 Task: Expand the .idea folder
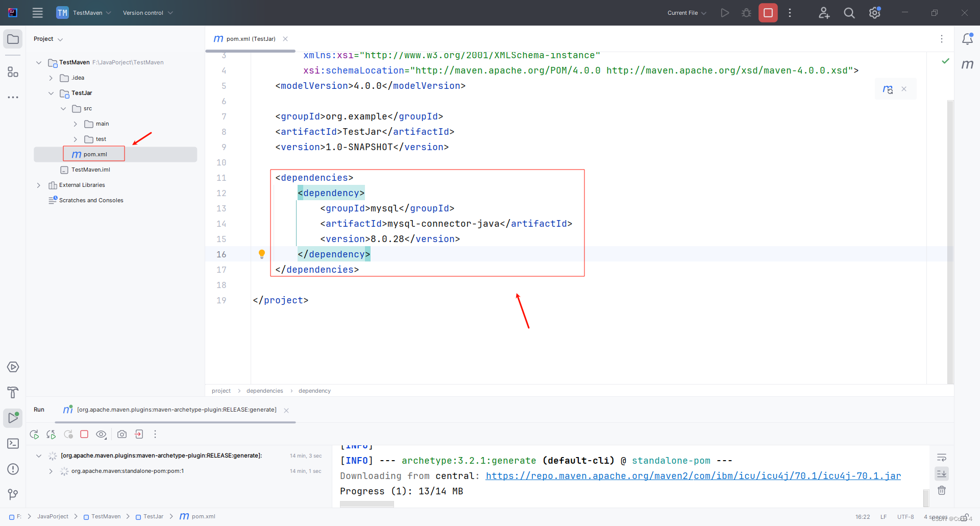tap(51, 78)
